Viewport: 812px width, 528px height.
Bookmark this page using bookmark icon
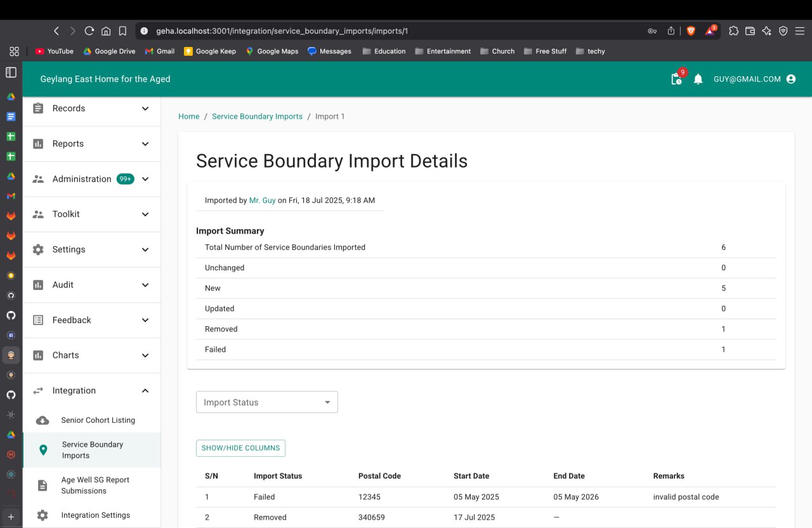pyautogui.click(x=123, y=30)
